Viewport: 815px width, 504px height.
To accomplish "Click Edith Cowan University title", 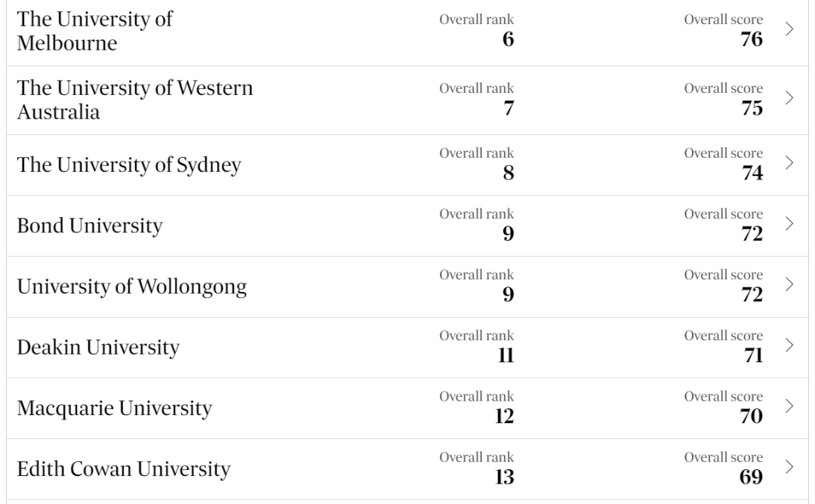I will coord(124,469).
